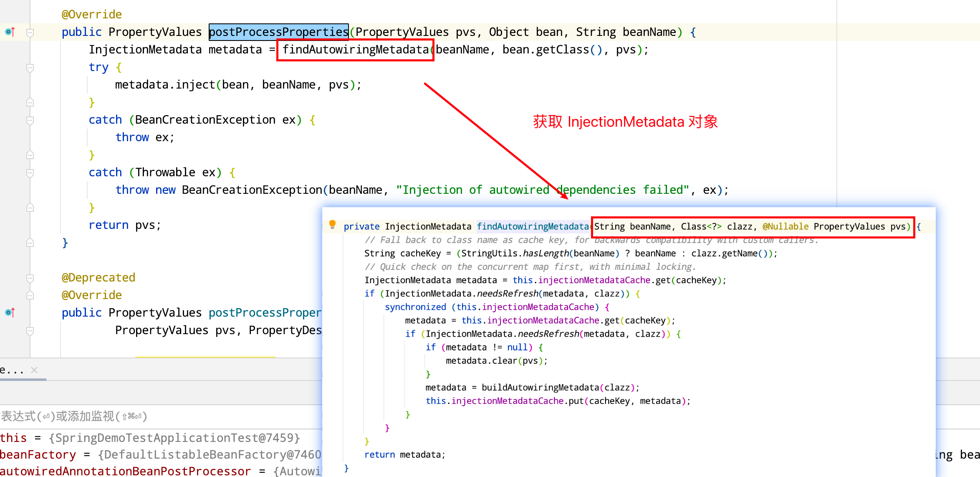This screenshot has width=980, height=477.
Task: Close the 'e...' debugger tab
Action: (34, 370)
